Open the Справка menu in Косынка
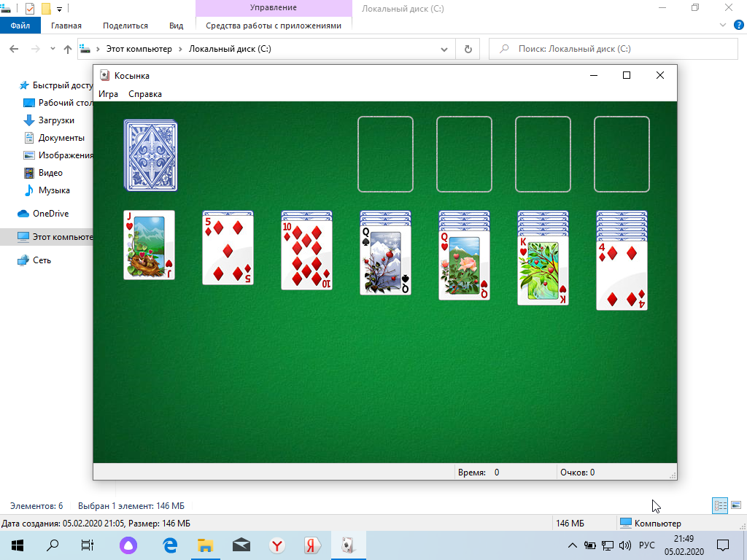This screenshot has width=747, height=560. tap(145, 94)
